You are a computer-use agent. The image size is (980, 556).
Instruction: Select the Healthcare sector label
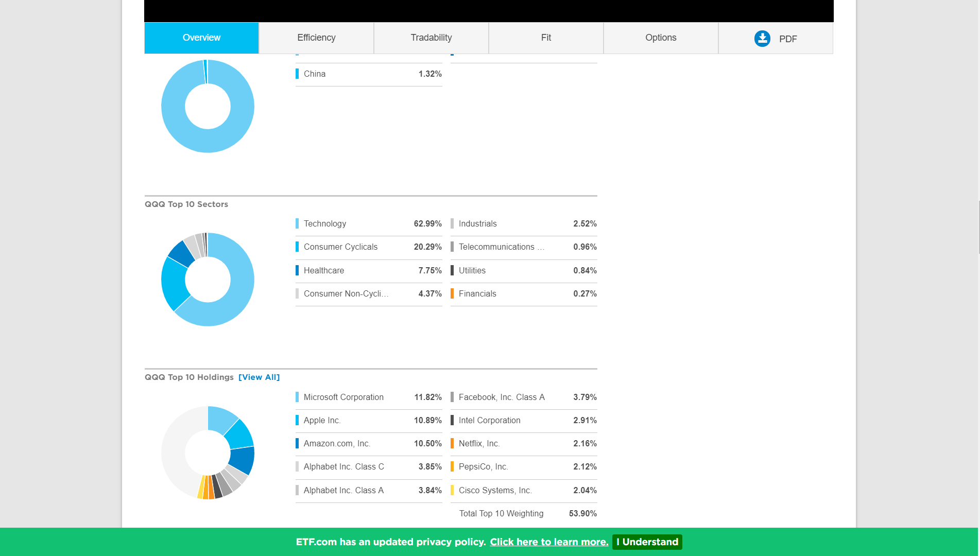tap(324, 270)
